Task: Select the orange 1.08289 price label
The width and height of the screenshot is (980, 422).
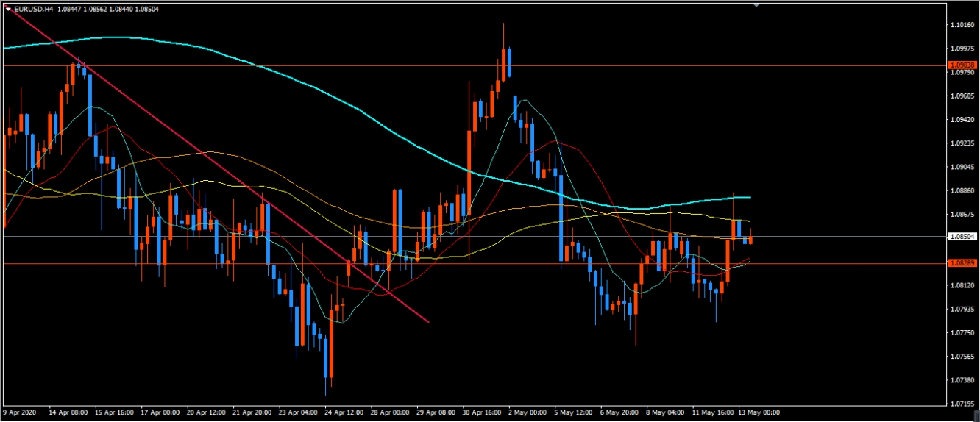Action: (963, 263)
